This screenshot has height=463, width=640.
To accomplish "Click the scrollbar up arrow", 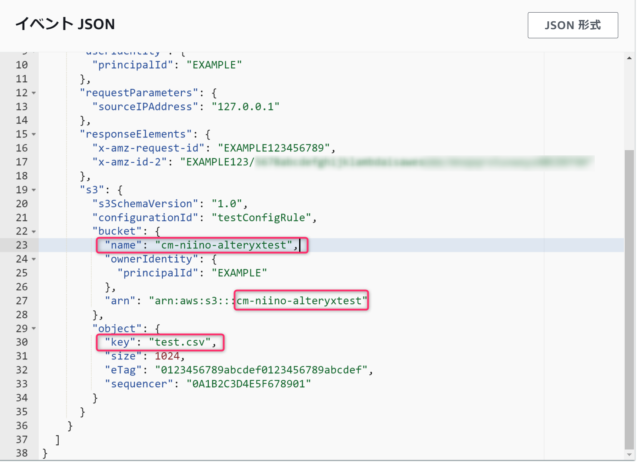I will (629, 58).
